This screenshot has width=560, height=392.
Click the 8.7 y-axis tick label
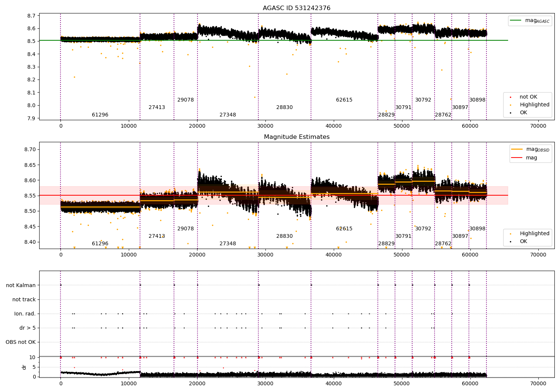click(31, 16)
